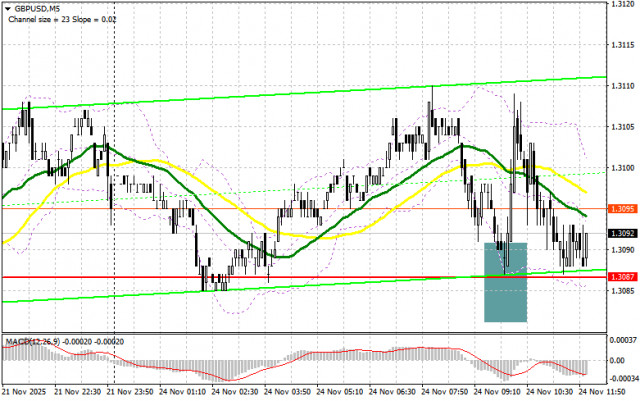
Task: Click the MACD 0.00 scale value
Action: pos(616,360)
